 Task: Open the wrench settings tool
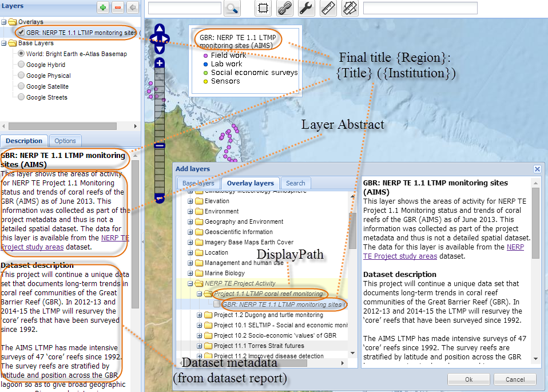(306, 8)
